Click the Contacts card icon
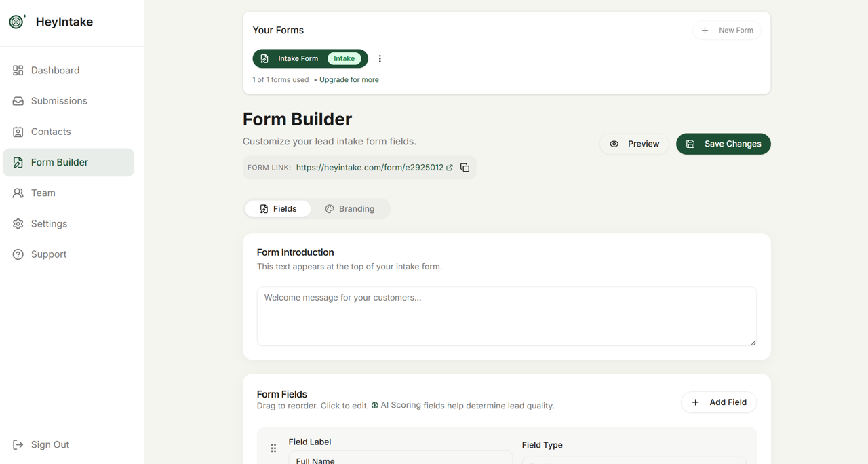868x464 pixels. click(x=18, y=131)
